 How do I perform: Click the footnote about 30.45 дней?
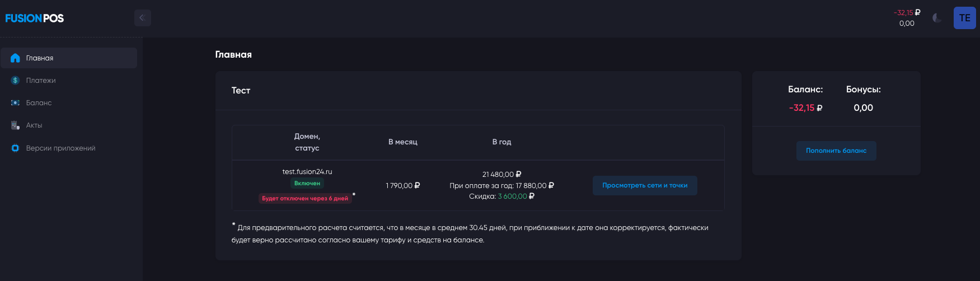(x=470, y=233)
